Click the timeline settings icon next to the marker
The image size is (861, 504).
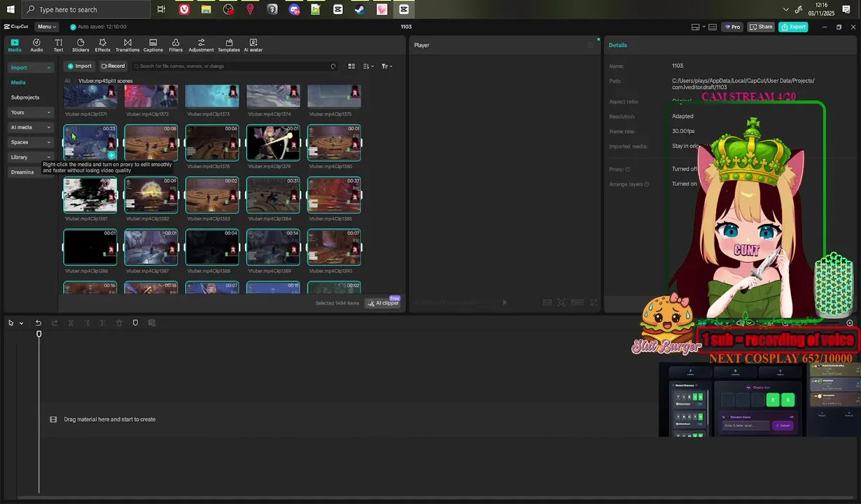(x=151, y=323)
